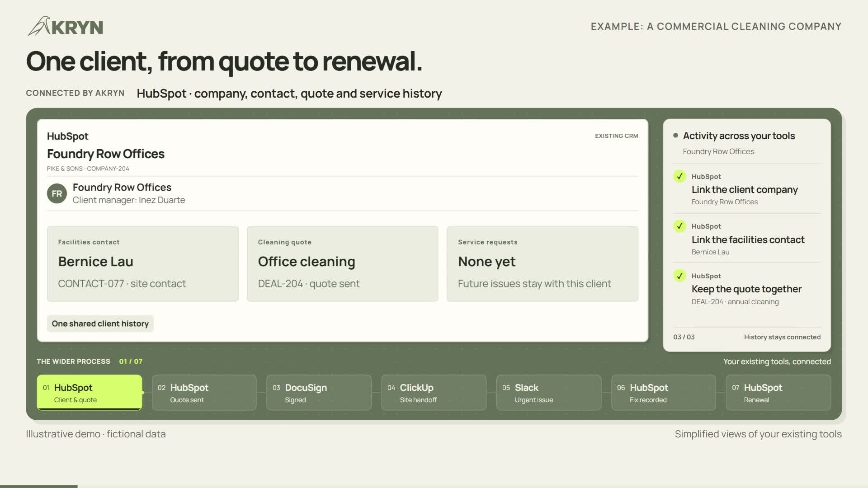Open the Cleaning quote Office cleaning card
This screenshot has height=488, width=868.
pyautogui.click(x=343, y=264)
